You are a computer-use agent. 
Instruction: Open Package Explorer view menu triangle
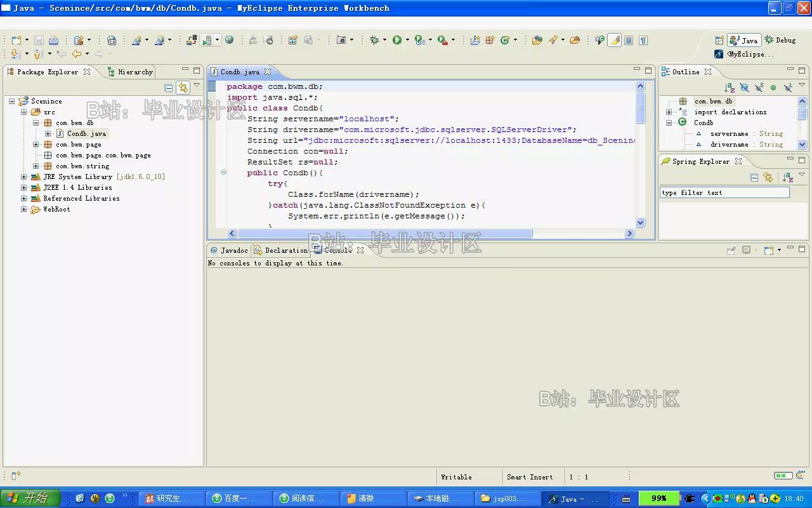click(x=197, y=84)
